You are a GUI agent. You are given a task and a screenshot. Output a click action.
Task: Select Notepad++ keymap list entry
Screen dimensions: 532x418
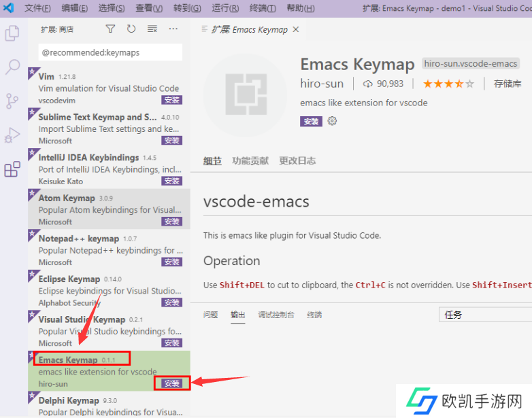109,249
